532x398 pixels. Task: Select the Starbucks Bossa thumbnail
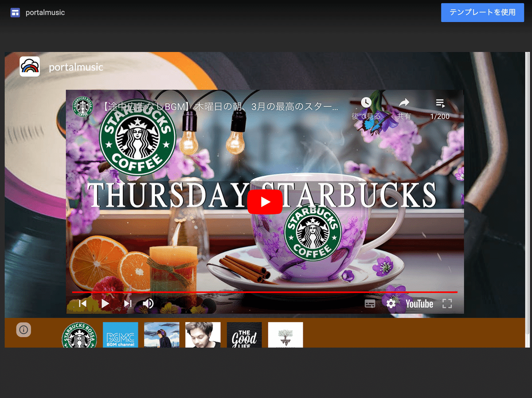click(x=79, y=335)
